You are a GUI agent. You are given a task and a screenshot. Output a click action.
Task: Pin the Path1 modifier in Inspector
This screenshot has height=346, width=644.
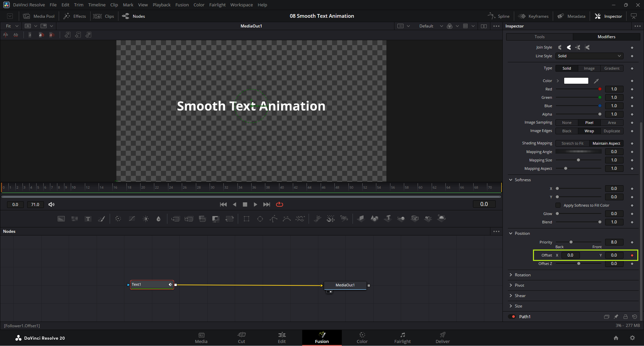[x=616, y=317]
